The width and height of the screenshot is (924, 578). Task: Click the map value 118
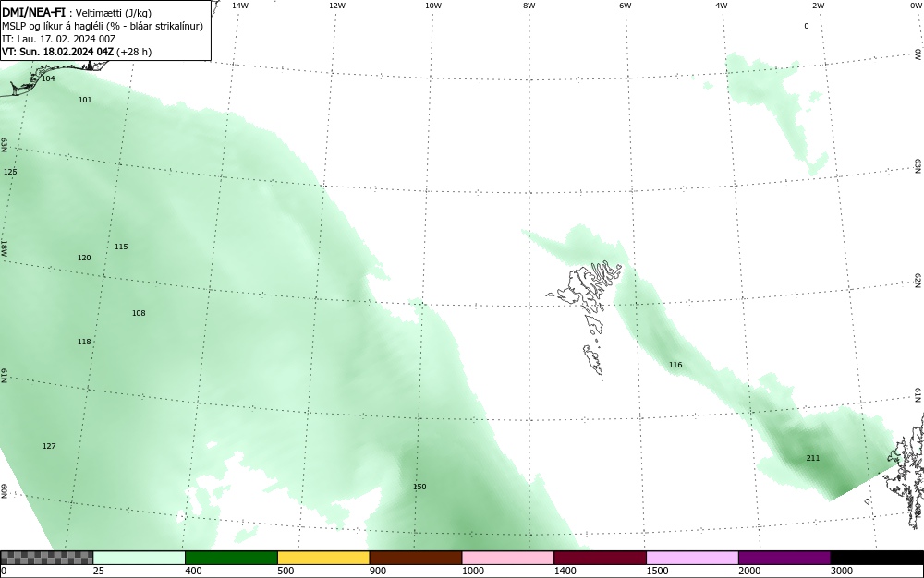click(x=84, y=342)
